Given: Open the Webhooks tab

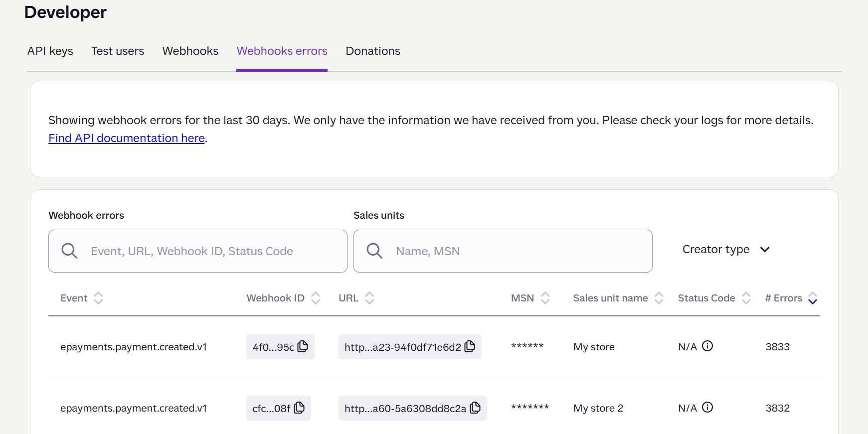Looking at the screenshot, I should tap(190, 51).
